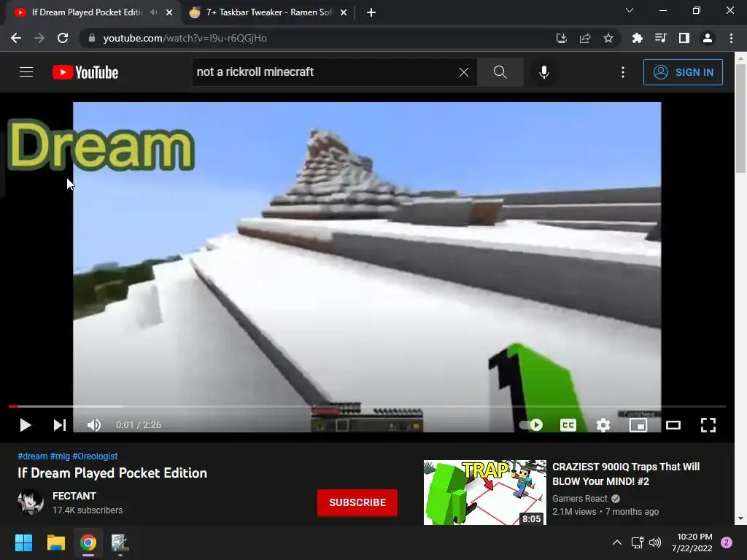Image resolution: width=747 pixels, height=560 pixels.
Task: Search with your voice microphone
Action: (x=544, y=72)
